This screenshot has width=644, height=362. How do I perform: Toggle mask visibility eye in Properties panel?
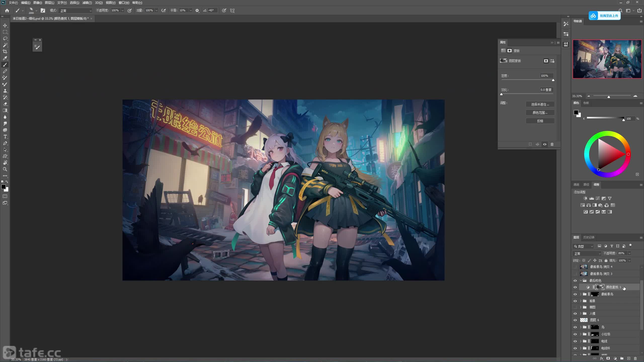(545, 144)
